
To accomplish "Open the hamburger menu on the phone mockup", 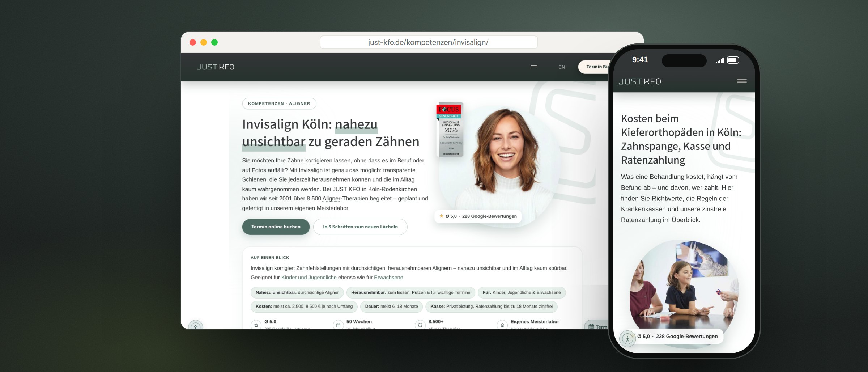I will [x=742, y=81].
